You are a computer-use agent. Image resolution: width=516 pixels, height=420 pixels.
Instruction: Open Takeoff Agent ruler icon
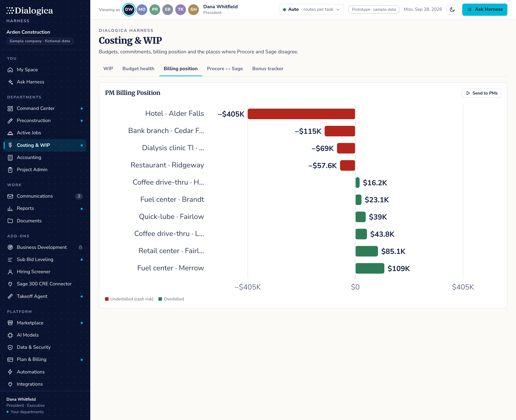click(x=10, y=296)
